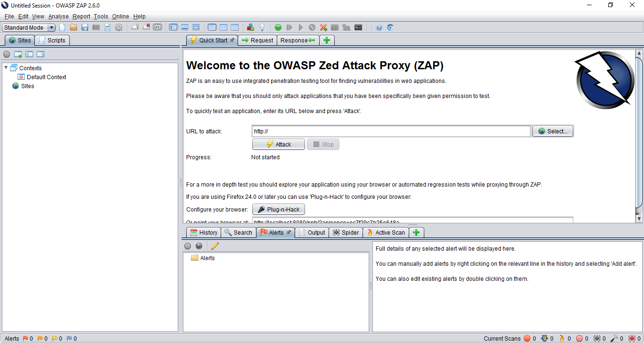Open Session Properties toolbar icon
Screen dimensions: 644x343
[107, 27]
